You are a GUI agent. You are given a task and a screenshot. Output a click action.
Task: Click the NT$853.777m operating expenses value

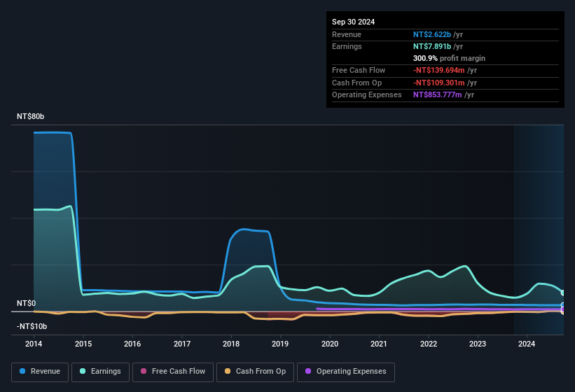pyautogui.click(x=438, y=95)
